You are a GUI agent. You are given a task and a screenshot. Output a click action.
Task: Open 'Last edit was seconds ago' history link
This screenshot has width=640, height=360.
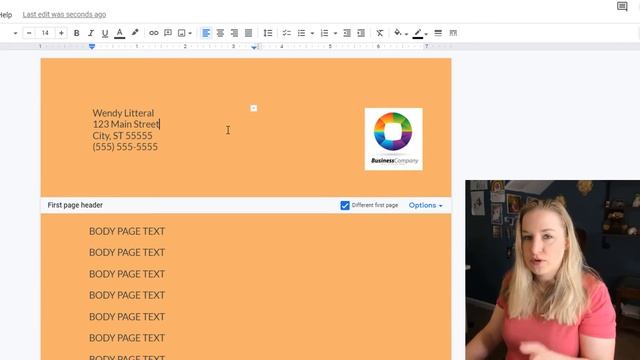64,15
